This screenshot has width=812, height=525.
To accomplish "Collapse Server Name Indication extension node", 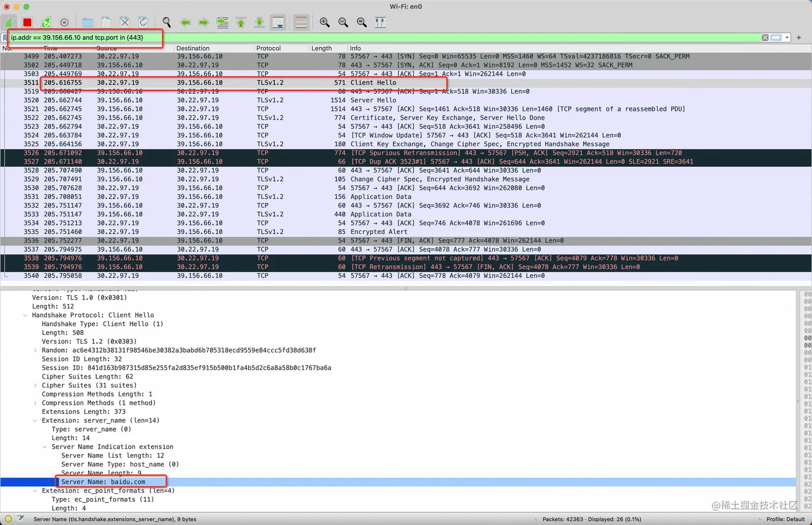I will 45,447.
